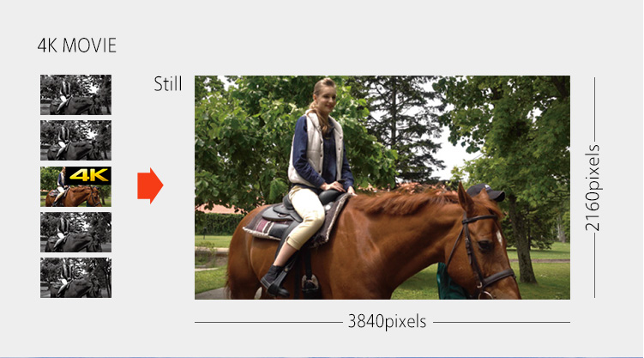Click the yellow 4K badge
Viewport: 644px width, 358px height.
[88, 176]
